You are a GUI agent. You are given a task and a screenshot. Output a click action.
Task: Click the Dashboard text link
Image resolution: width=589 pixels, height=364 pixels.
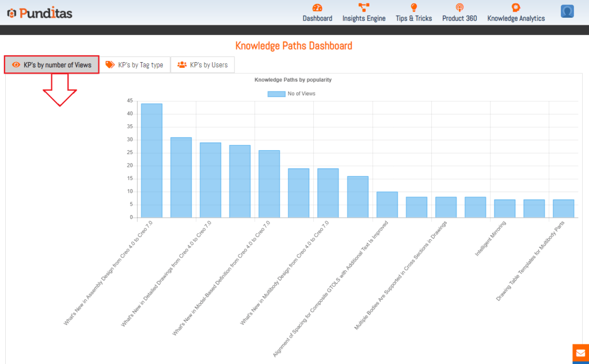point(317,18)
